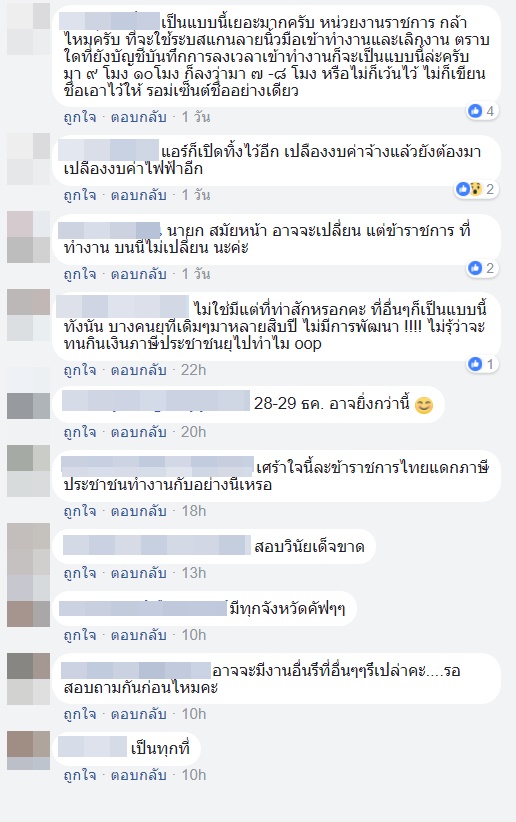Screen dimensions: 516x822
Task: Open the 13h timestamp link
Action: click(194, 573)
